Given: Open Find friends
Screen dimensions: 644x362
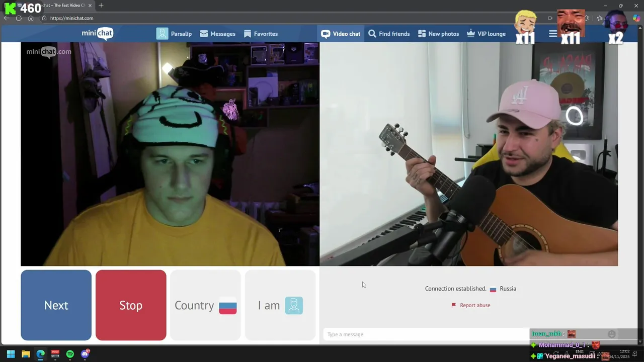Looking at the screenshot, I should 389,34.
